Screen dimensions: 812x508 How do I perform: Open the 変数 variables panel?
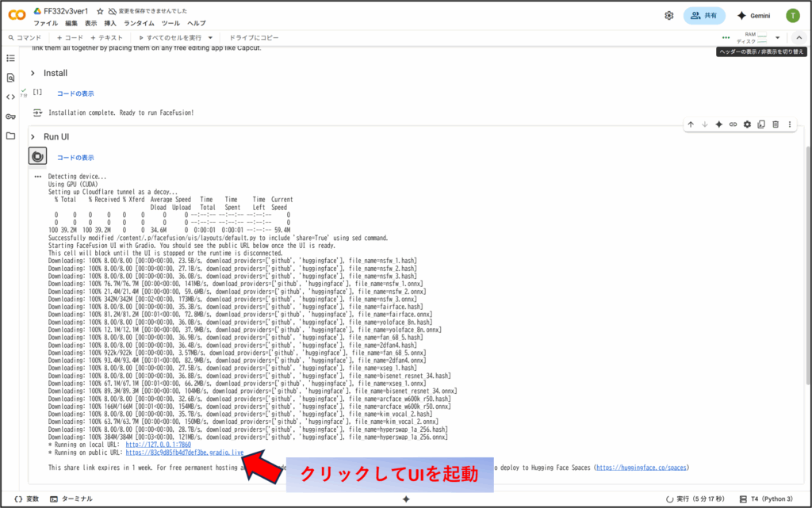point(26,499)
